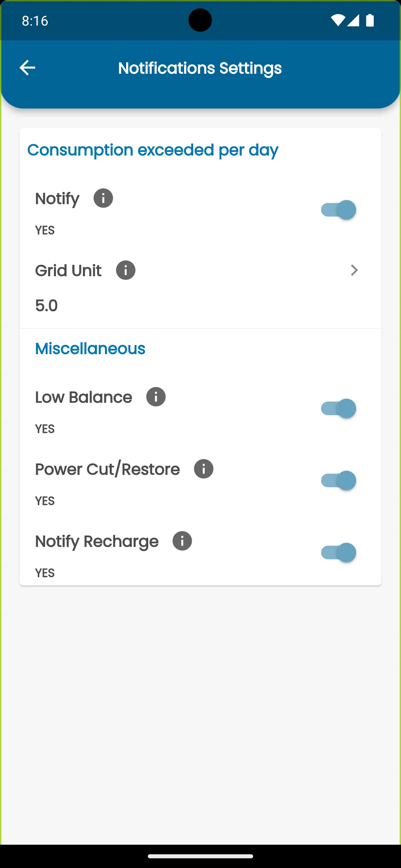Tap the cellular signal icon
The image size is (401, 868).
click(x=353, y=20)
